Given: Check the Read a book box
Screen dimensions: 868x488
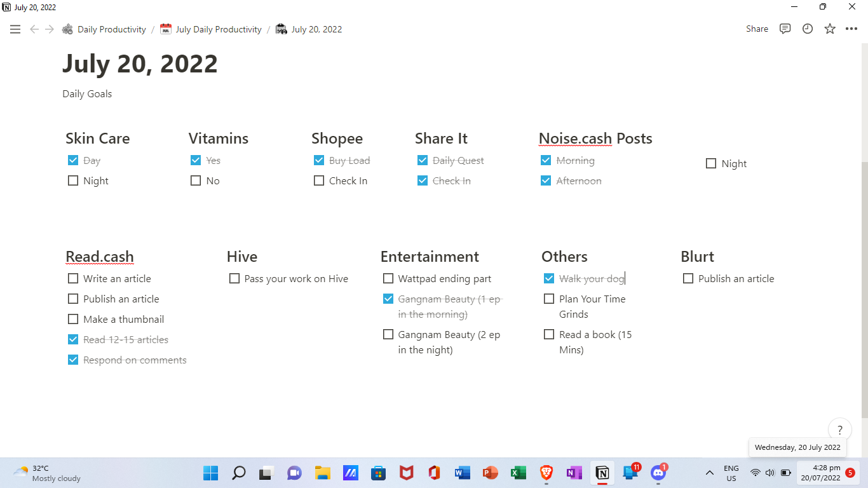Looking at the screenshot, I should coord(549,334).
